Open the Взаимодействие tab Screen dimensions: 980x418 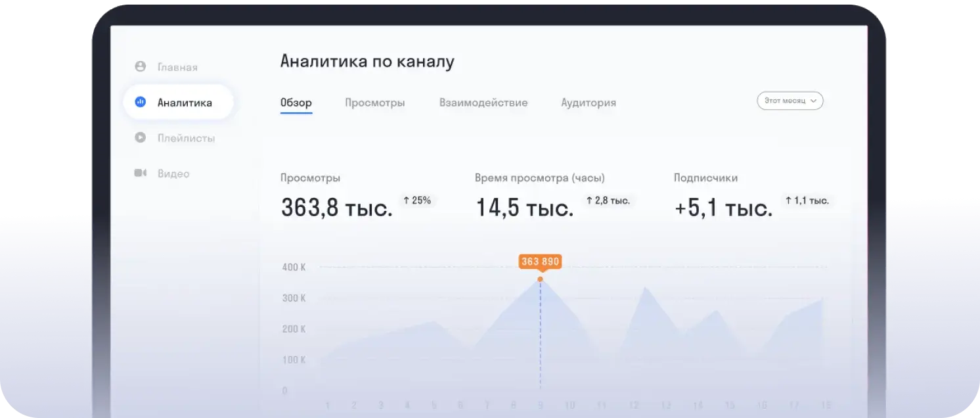483,103
